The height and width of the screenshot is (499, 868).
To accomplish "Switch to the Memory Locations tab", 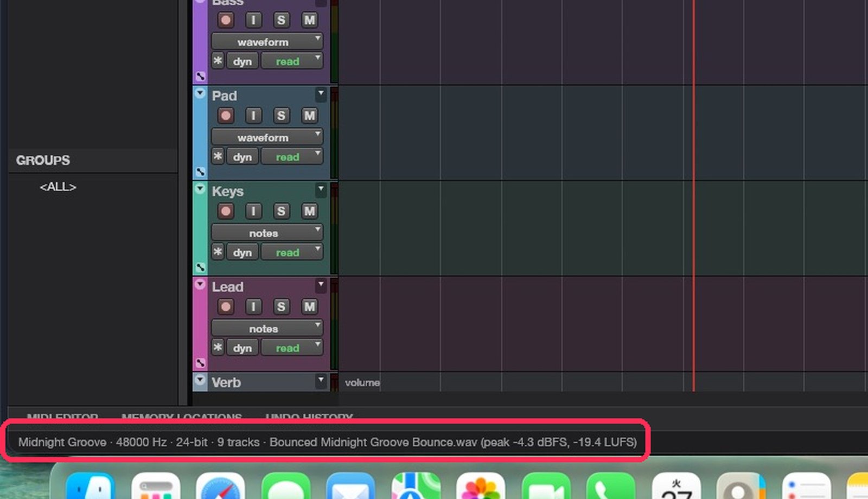I will pos(182,417).
